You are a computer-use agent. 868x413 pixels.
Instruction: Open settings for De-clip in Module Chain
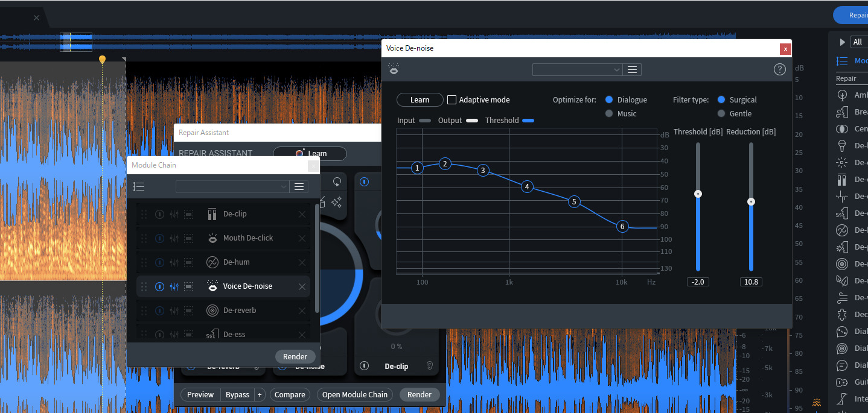[174, 214]
